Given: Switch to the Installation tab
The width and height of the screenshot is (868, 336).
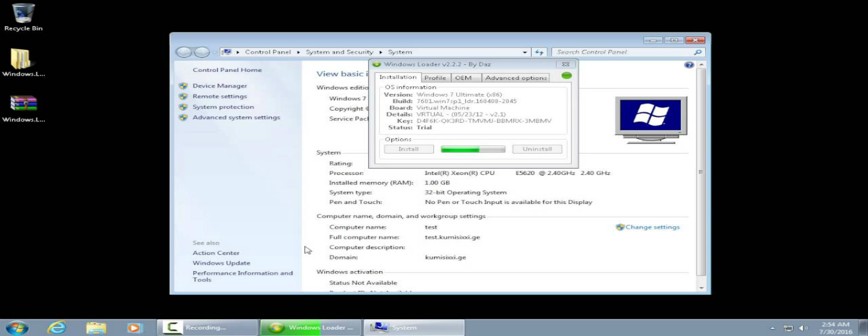Looking at the screenshot, I should click(x=398, y=77).
